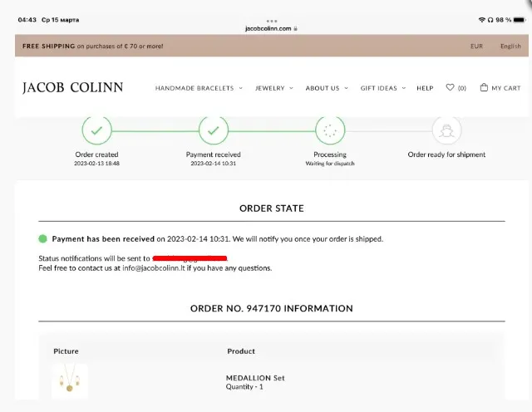Click the 2023-02-14 10:31 step timestamp

tap(214, 164)
